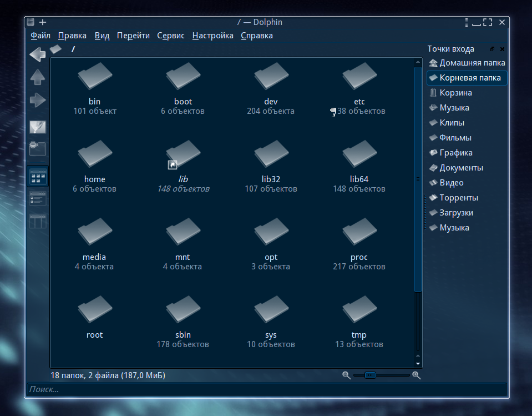Screen dimensions: 532x416
Task: Open Загрузки in places panel
Action: click(x=467, y=213)
